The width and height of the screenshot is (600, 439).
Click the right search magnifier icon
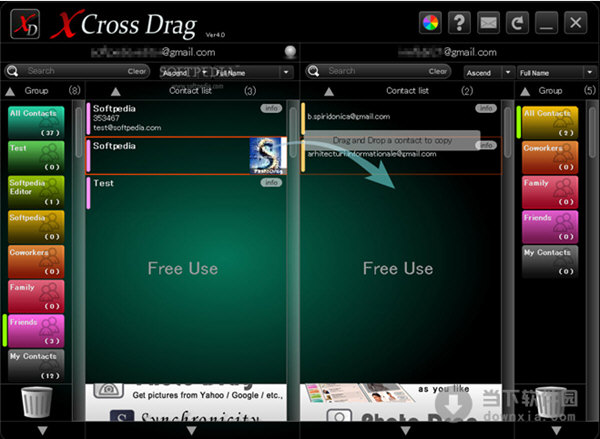pos(314,71)
